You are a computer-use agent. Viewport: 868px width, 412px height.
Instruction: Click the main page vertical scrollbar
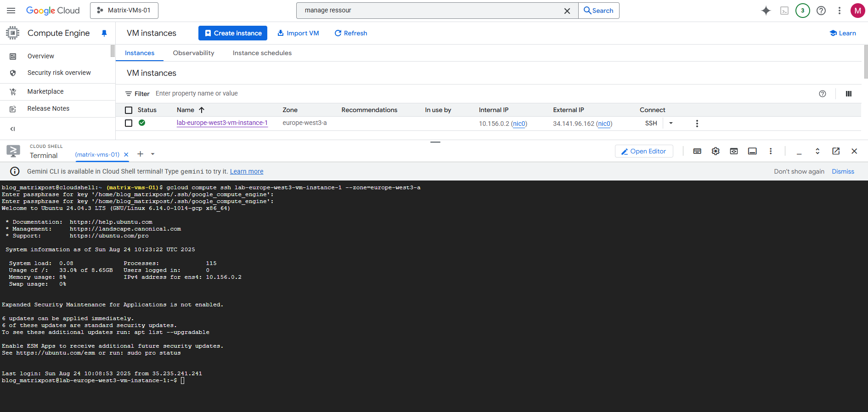pos(866,62)
